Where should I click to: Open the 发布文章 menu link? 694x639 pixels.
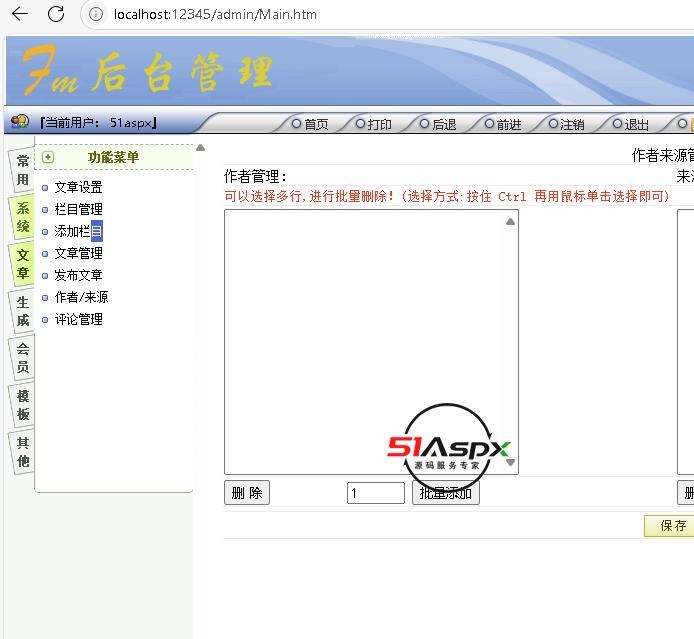(78, 275)
